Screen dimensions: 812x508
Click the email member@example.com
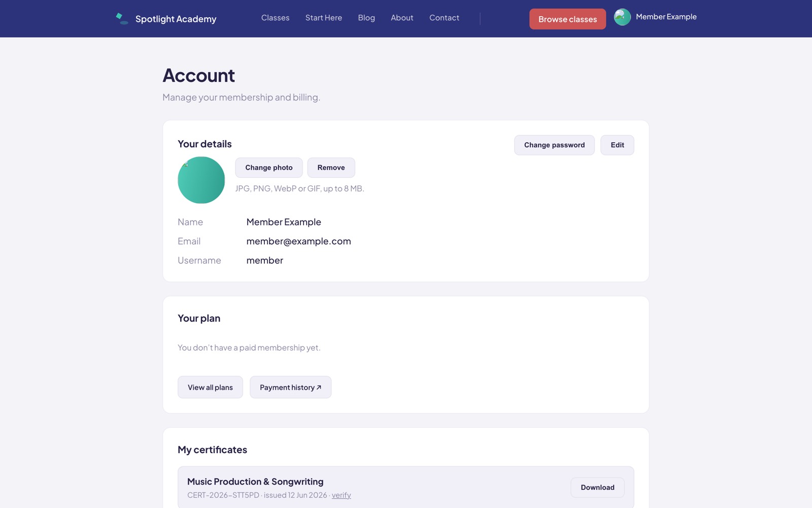(x=298, y=241)
